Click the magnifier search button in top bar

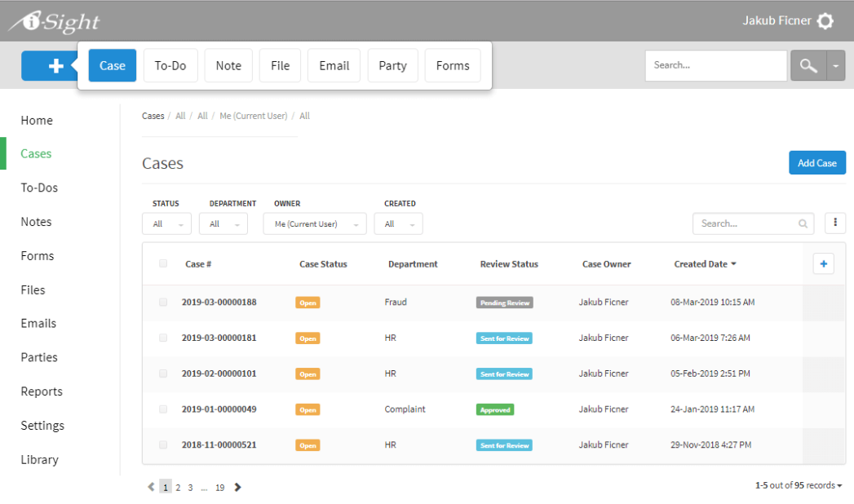808,66
